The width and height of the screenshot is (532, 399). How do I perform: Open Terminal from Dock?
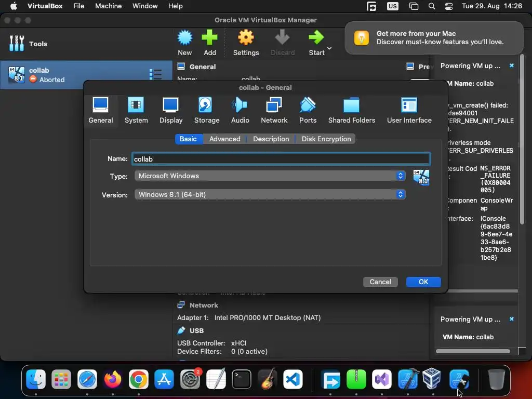(242, 379)
